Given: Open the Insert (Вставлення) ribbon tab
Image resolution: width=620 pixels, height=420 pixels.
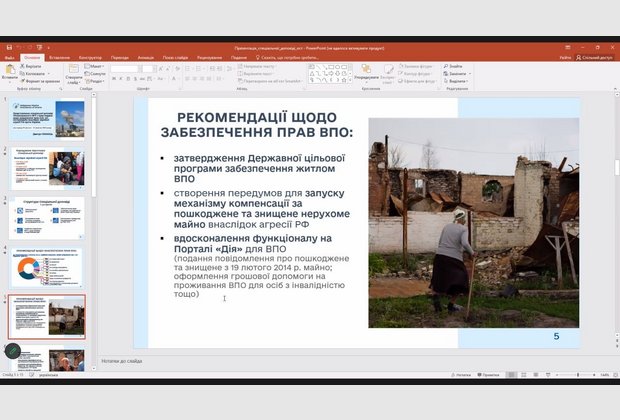Looking at the screenshot, I should point(59,57).
